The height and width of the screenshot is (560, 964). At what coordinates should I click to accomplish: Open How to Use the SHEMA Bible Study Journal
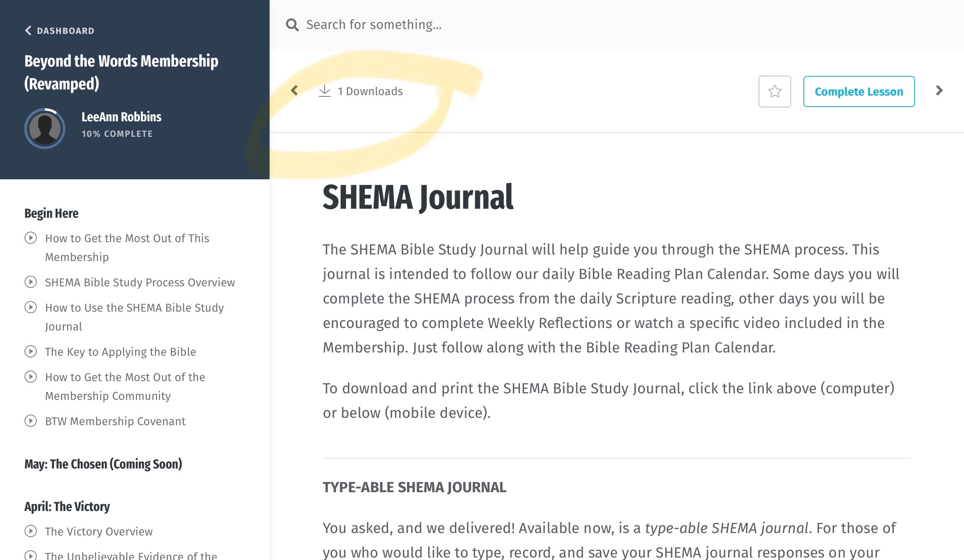pyautogui.click(x=134, y=317)
